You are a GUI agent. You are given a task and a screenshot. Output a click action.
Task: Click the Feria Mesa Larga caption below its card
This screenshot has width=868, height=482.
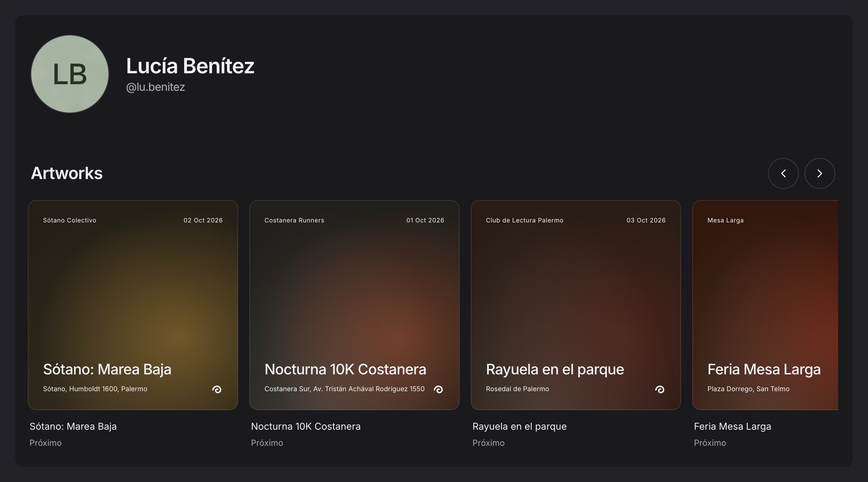point(732,426)
